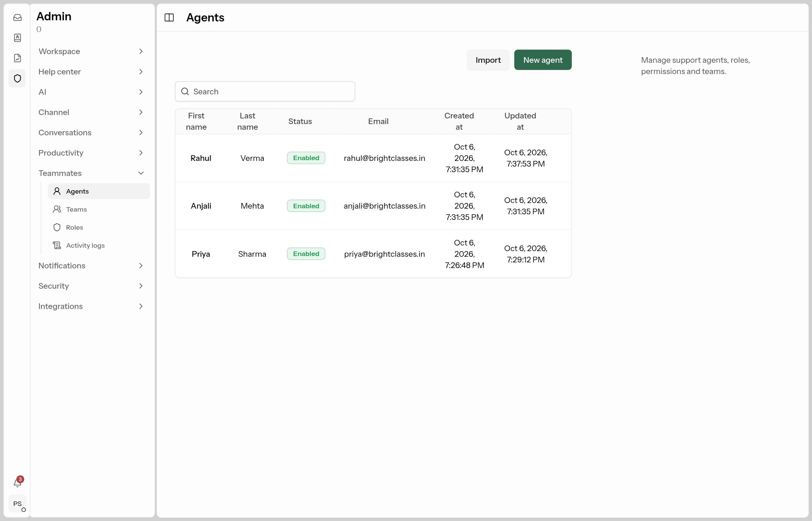Expand the Integrations section
Image resolution: width=812 pixels, height=521 pixels.
tap(91, 306)
